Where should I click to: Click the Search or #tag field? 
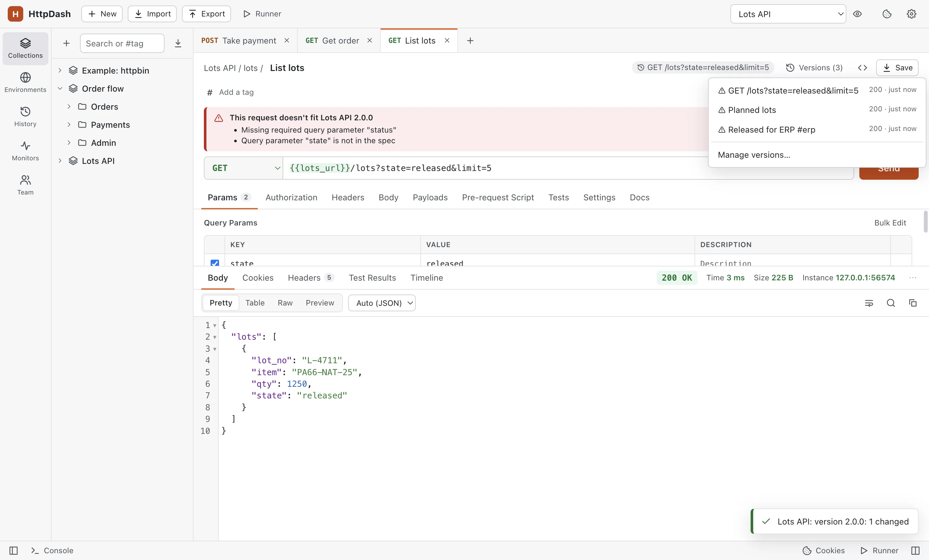pos(122,43)
